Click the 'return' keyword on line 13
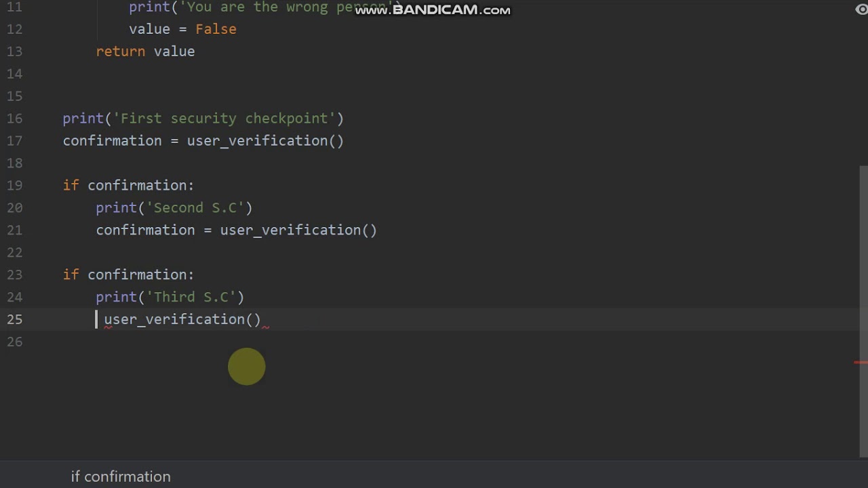 pyautogui.click(x=120, y=52)
